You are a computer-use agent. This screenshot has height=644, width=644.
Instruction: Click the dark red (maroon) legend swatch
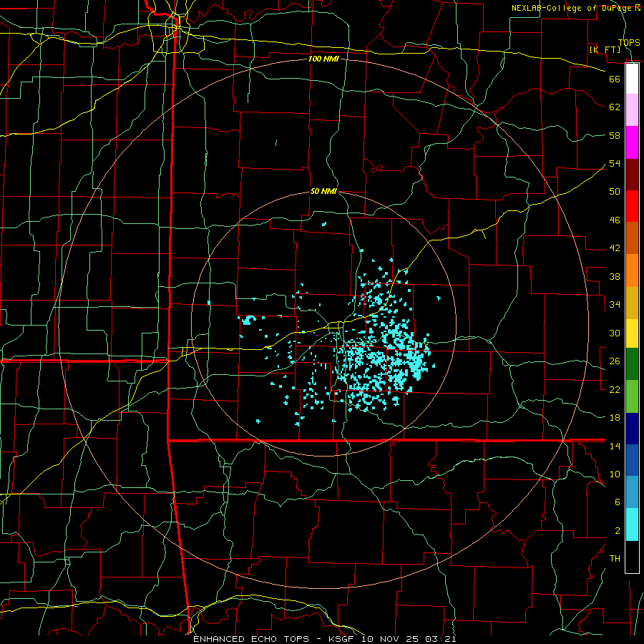632,175
